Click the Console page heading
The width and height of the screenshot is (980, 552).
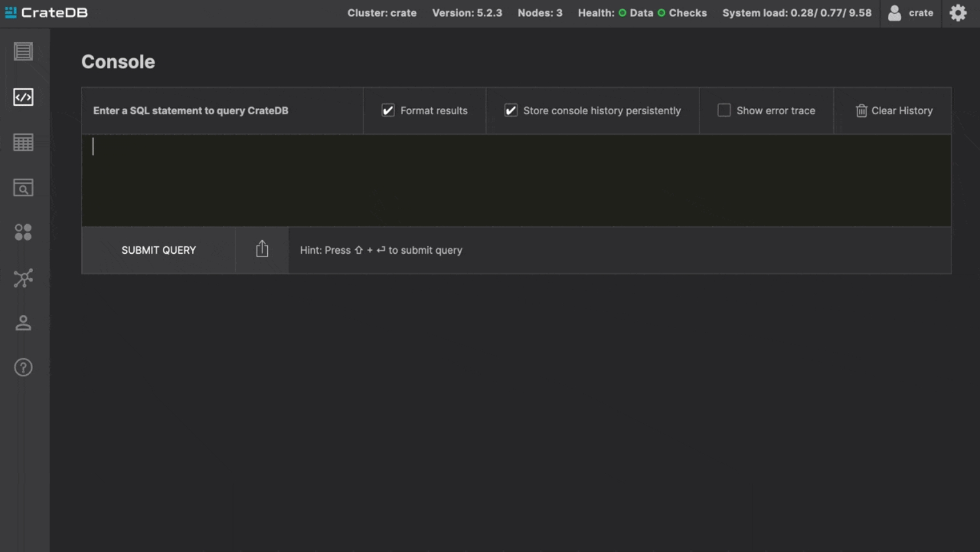coord(118,62)
